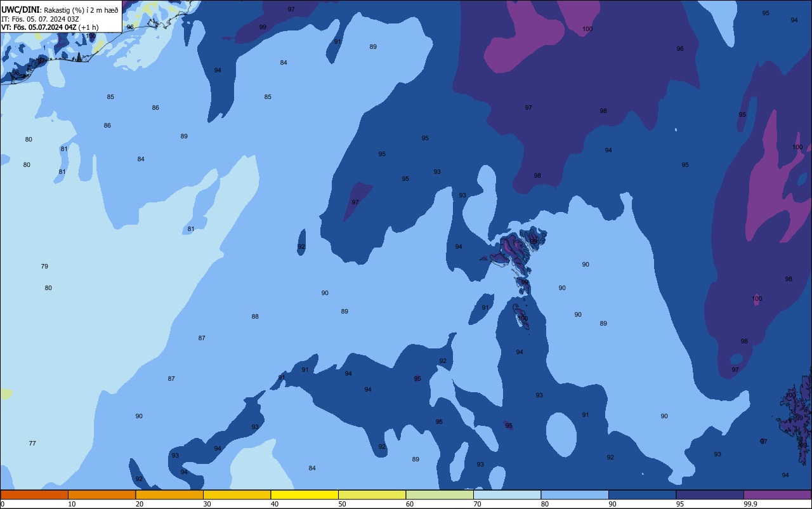Click the humidity value 88 on map
812x509 pixels.
tap(255, 317)
